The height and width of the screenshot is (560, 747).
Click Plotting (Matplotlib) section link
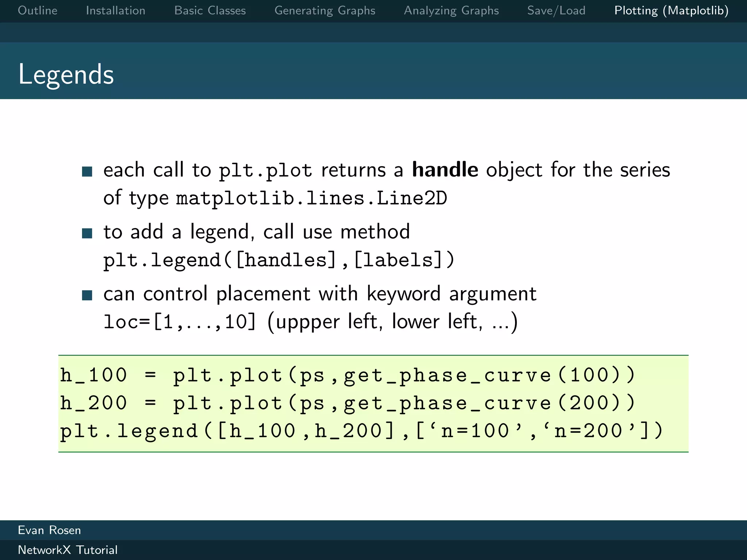pyautogui.click(x=671, y=11)
